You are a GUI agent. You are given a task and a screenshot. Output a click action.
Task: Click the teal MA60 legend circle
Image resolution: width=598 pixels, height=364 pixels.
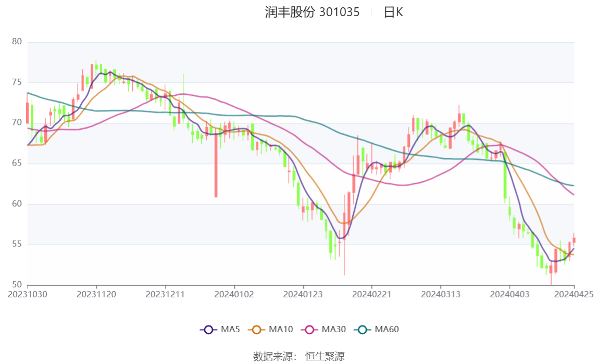point(363,330)
